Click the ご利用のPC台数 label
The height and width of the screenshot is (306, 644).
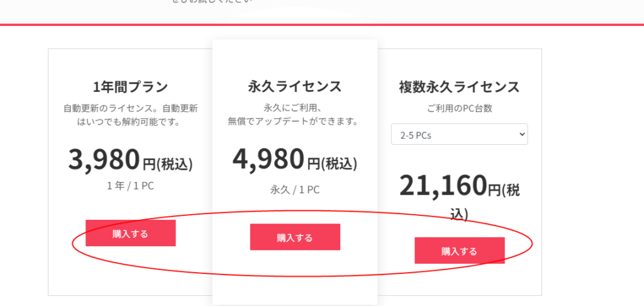[459, 108]
